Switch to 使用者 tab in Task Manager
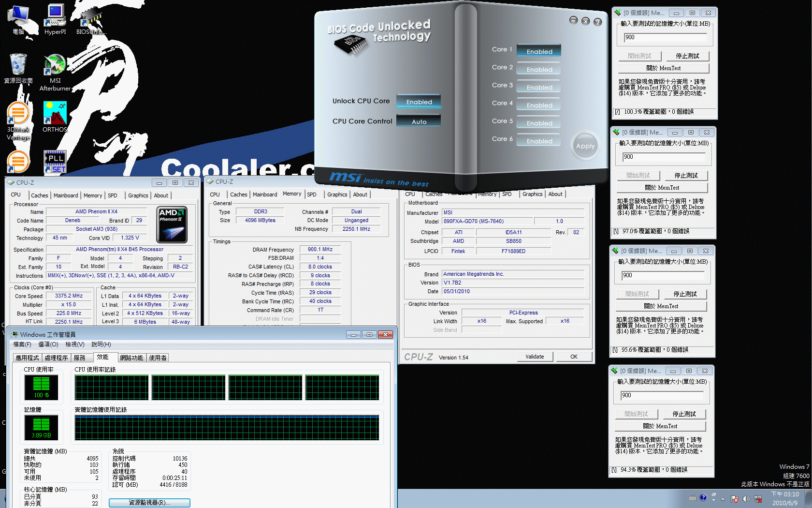812x508 pixels. click(158, 358)
